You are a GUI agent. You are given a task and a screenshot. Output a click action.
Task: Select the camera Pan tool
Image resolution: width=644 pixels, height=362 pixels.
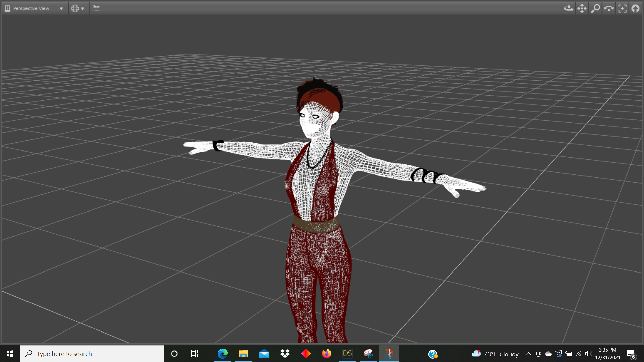(x=582, y=8)
